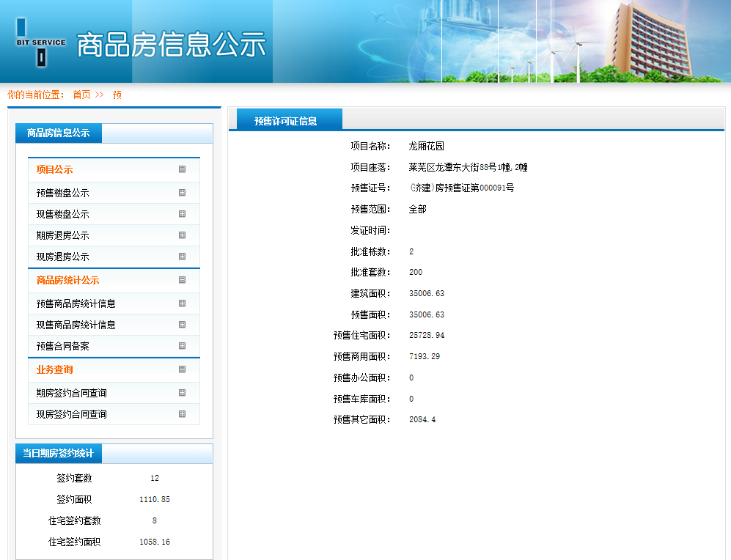The height and width of the screenshot is (560, 731).
Task: Open 现售商品房统计信息 in the sidebar
Action: (x=76, y=325)
